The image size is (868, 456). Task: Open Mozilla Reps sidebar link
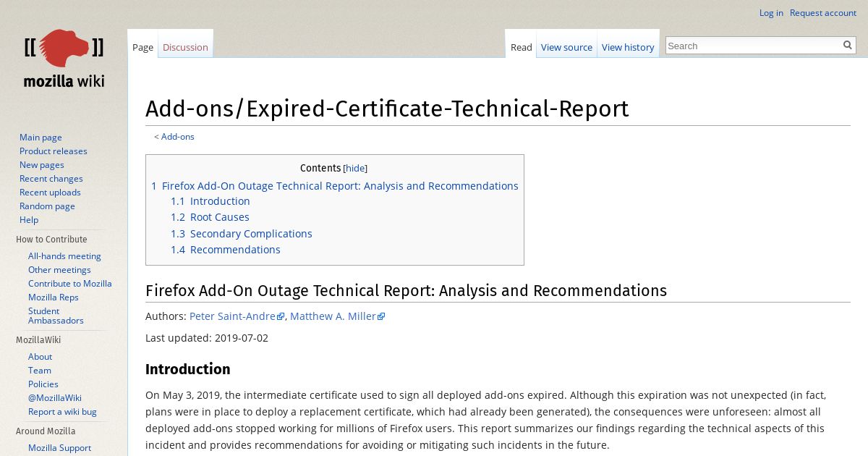[54, 297]
